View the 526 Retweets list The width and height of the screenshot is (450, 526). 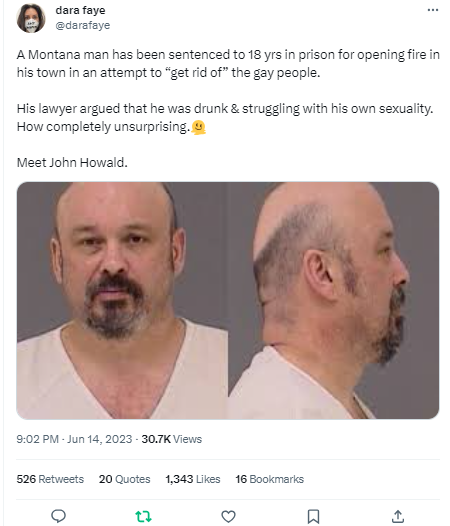click(x=50, y=479)
